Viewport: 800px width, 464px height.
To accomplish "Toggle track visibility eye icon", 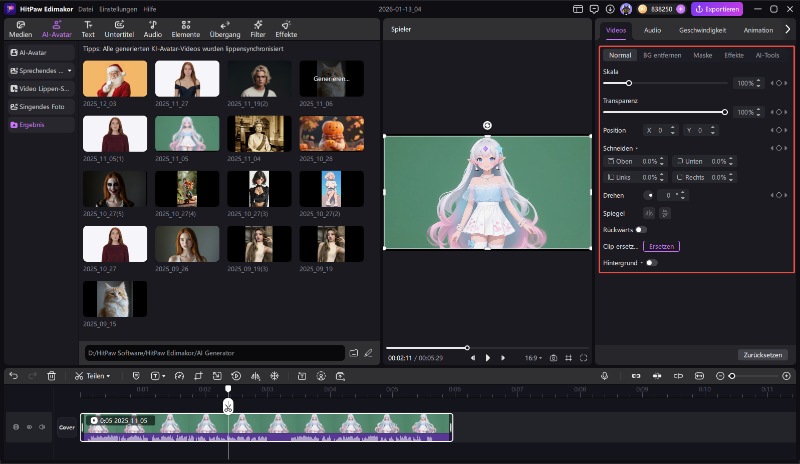I will tap(28, 427).
